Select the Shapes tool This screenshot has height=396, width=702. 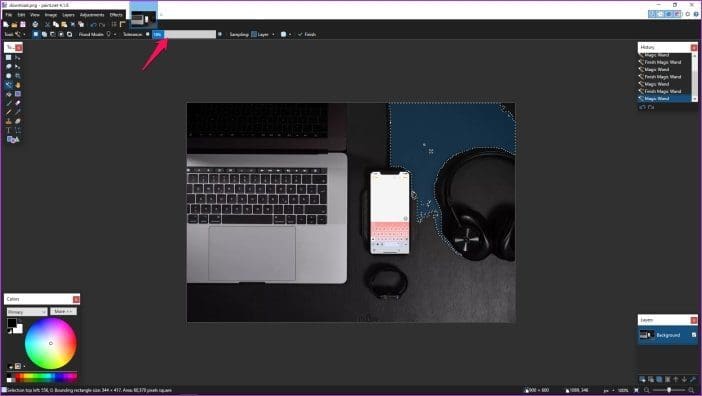point(12,140)
